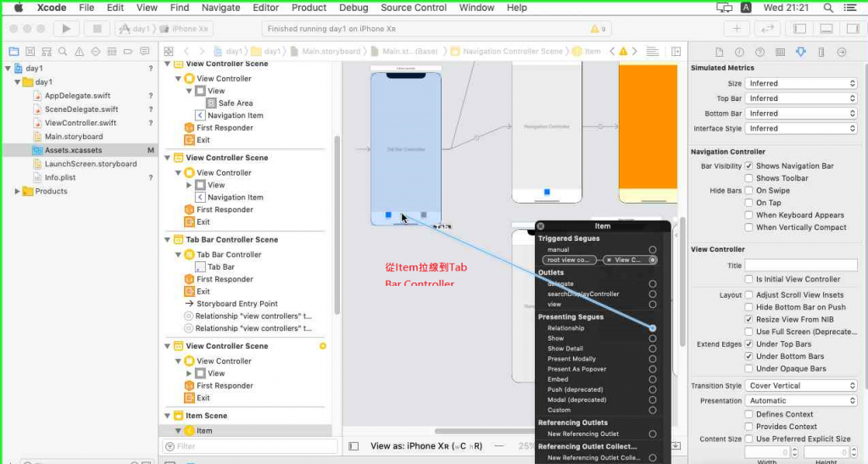
Task: Show the Connections inspector arrow icon
Action: click(842, 52)
